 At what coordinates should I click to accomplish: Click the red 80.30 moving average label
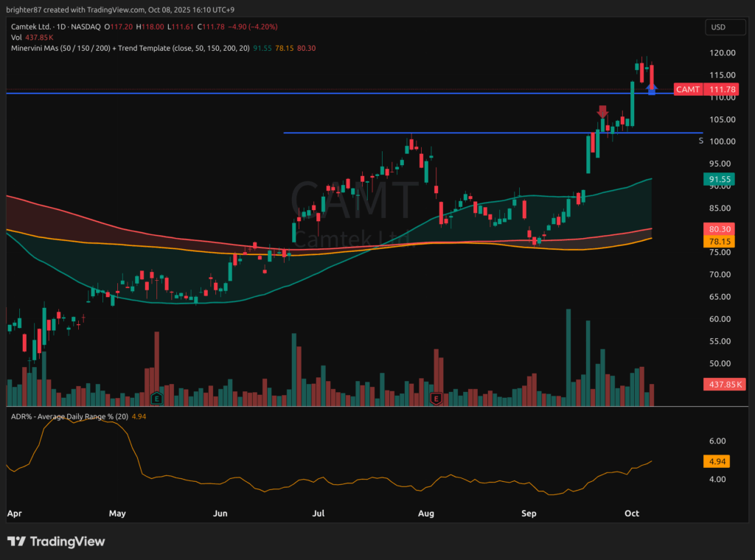click(x=720, y=229)
